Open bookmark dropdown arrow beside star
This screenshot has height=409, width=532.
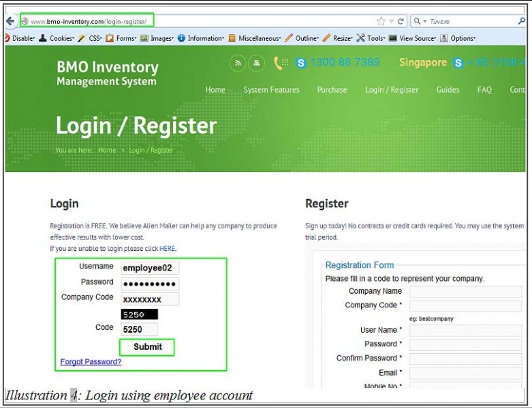(391, 21)
